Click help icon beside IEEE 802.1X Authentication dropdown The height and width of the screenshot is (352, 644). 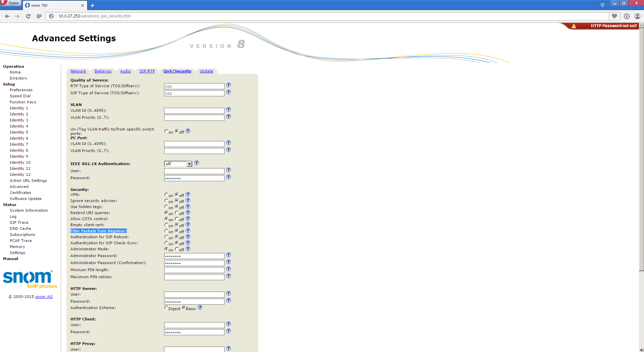pos(197,163)
